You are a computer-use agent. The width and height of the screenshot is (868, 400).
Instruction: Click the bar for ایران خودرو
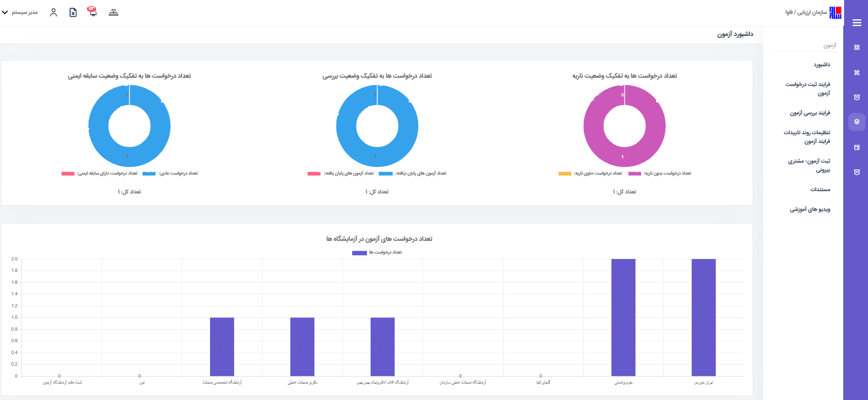pos(703,317)
